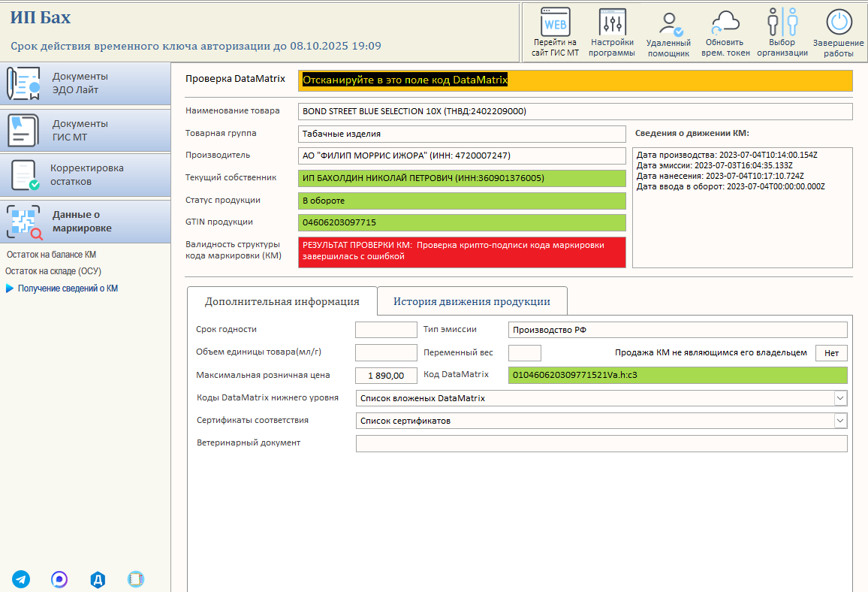Expand the nested DataMatrix list dropdown
The height and width of the screenshot is (592, 868).
click(840, 398)
